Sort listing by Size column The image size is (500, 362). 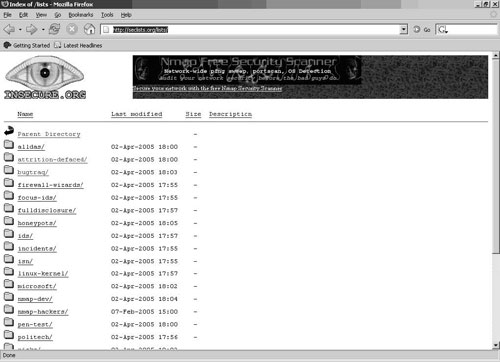coord(193,114)
